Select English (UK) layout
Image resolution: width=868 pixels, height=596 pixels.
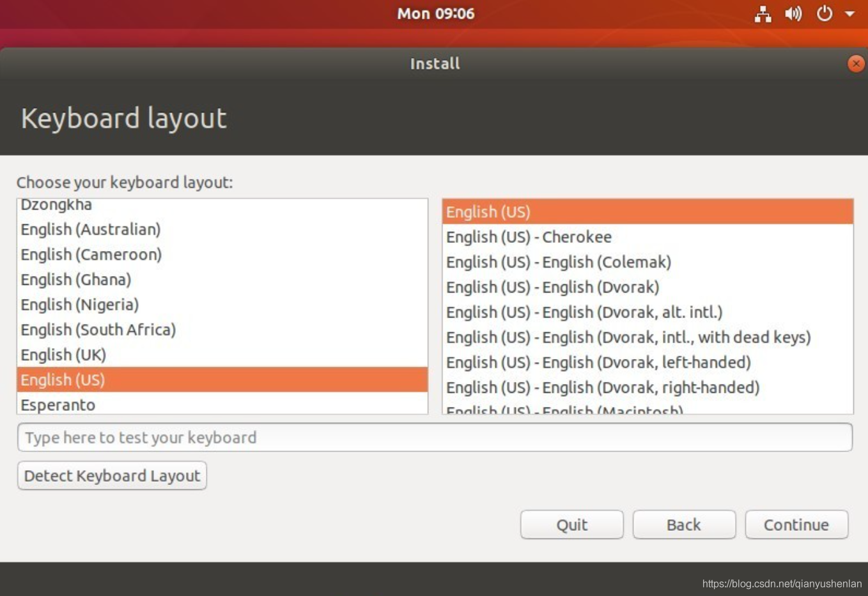(222, 355)
